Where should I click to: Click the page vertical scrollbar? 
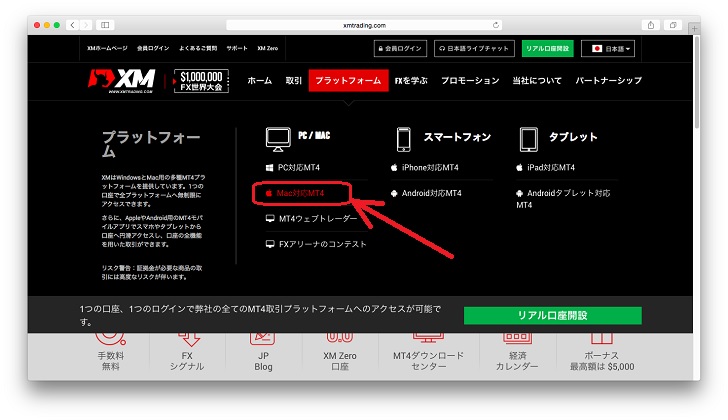pyautogui.click(x=696, y=83)
